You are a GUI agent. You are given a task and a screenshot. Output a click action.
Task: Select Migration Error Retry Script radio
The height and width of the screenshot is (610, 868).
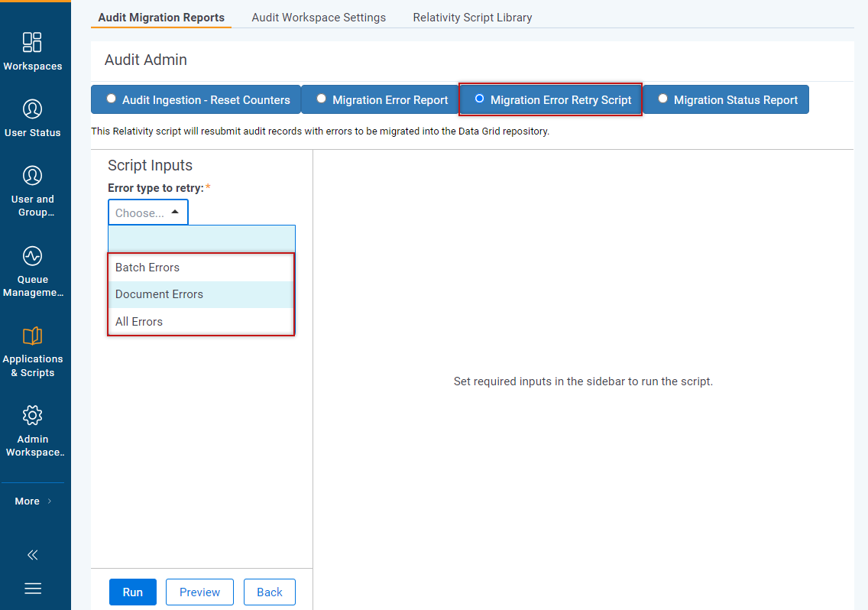tap(479, 99)
